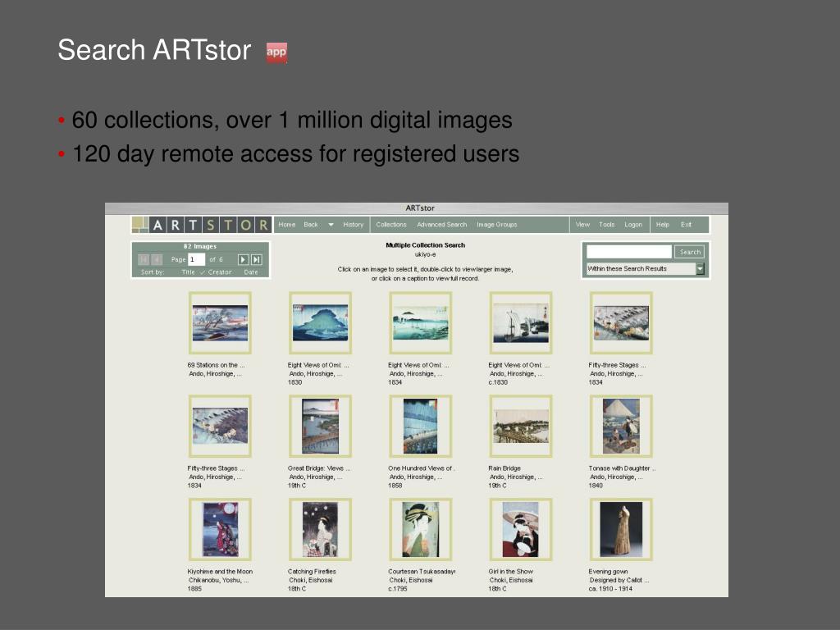Click the first page arrow button
Viewport: 840px width, 630px height.
pos(144,259)
